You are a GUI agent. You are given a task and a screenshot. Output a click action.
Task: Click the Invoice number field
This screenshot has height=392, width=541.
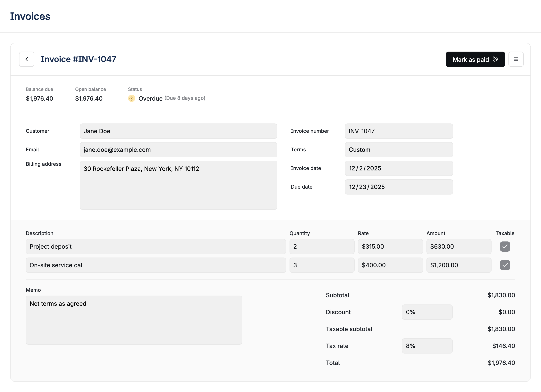click(399, 131)
